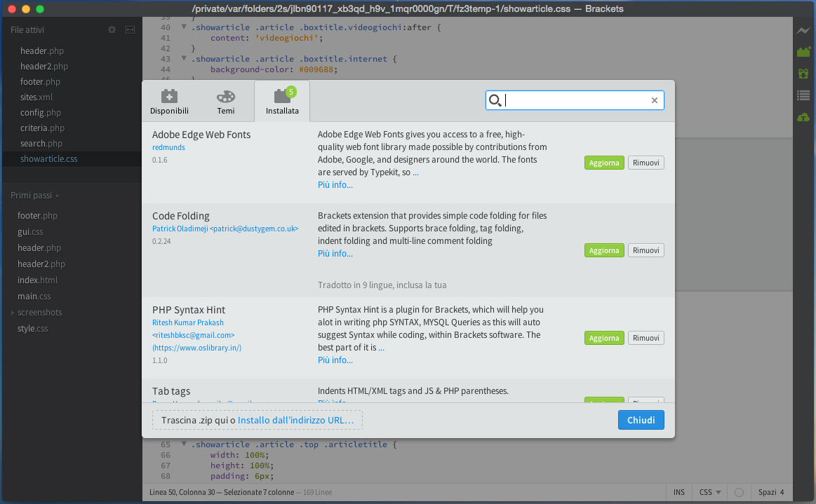Viewport: 816px width, 504px height.
Task: Open footer.php in project tree
Action: point(37,216)
